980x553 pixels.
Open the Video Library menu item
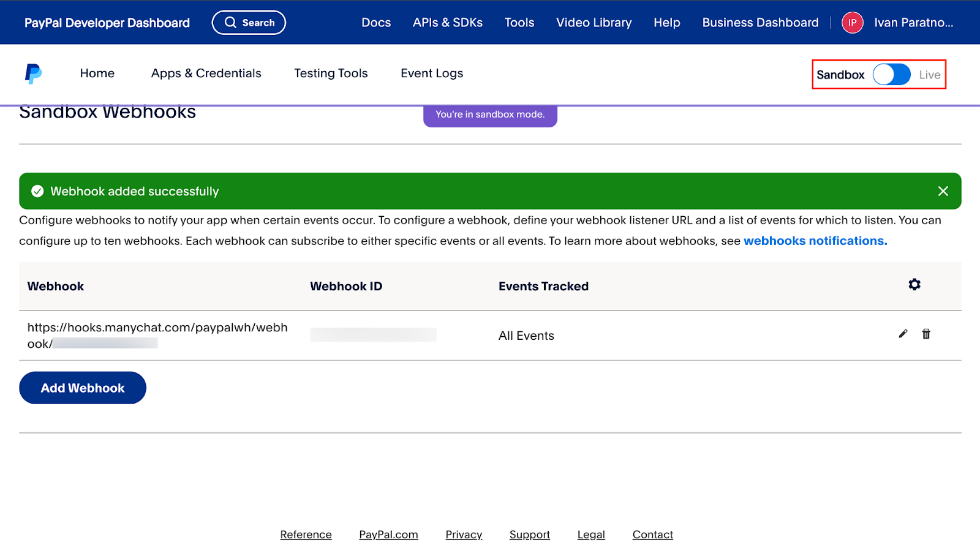coord(594,23)
